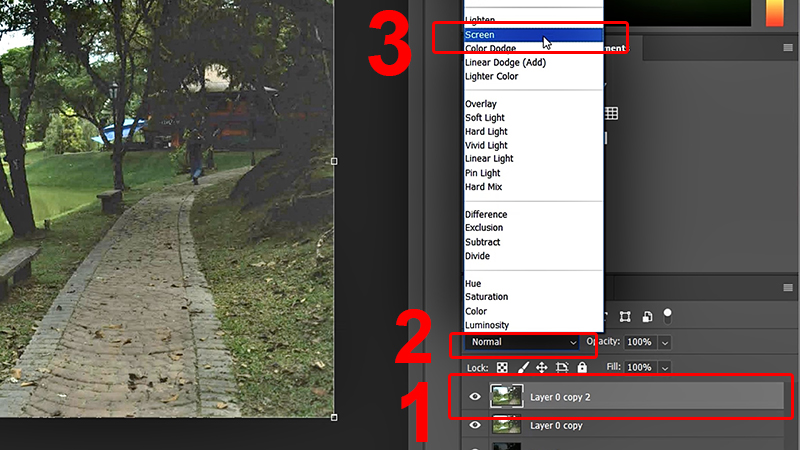Expand the Fill value dropdown arrow
The height and width of the screenshot is (450, 800).
pyautogui.click(x=665, y=368)
